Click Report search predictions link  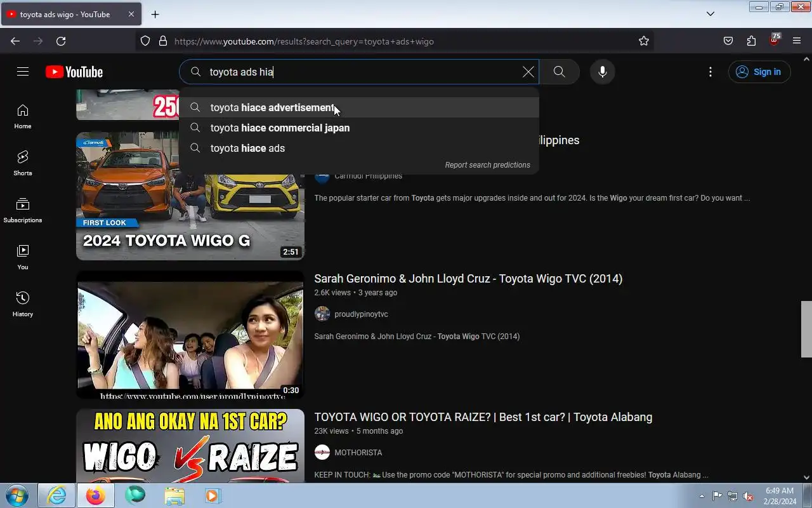pyautogui.click(x=487, y=165)
